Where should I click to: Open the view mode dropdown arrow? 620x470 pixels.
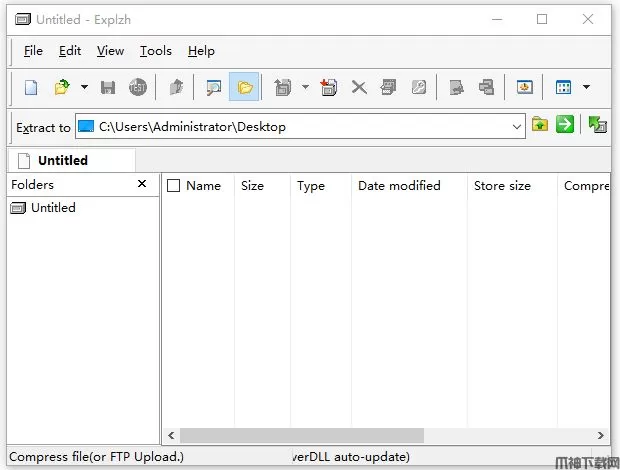click(x=586, y=88)
